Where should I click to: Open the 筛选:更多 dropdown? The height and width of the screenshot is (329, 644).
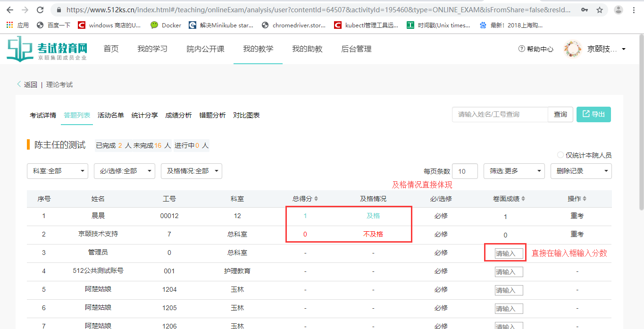pyautogui.click(x=514, y=171)
